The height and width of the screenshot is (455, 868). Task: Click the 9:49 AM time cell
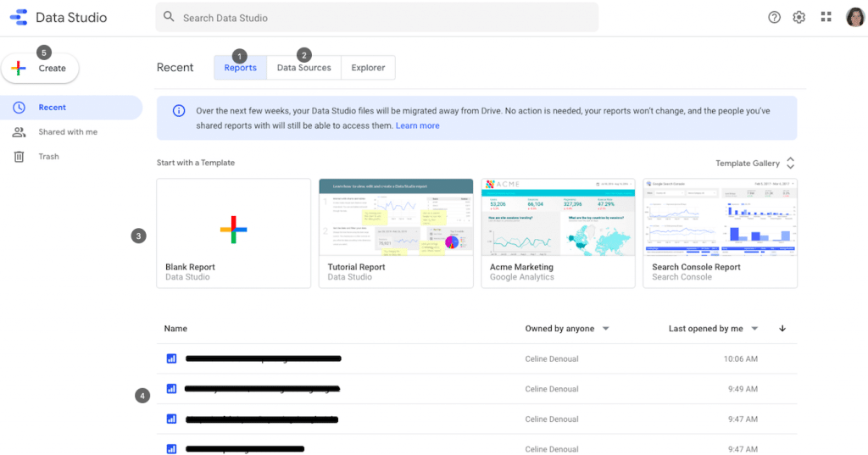(x=743, y=389)
